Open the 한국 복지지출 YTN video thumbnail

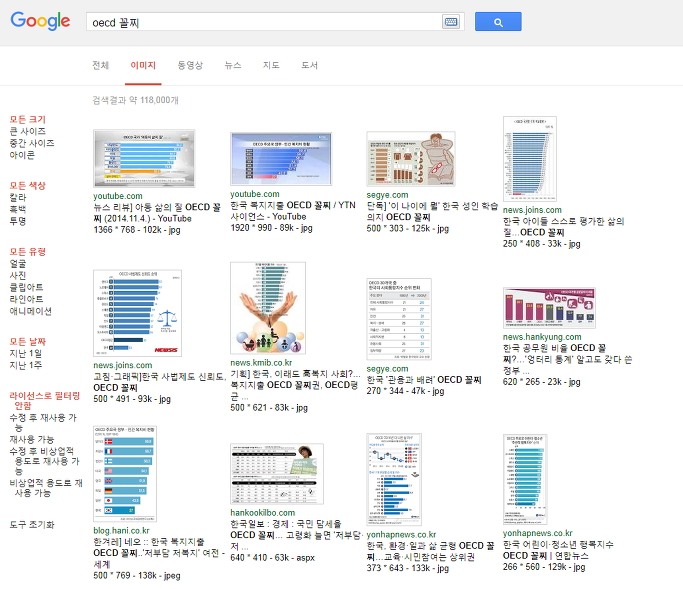pos(281,159)
